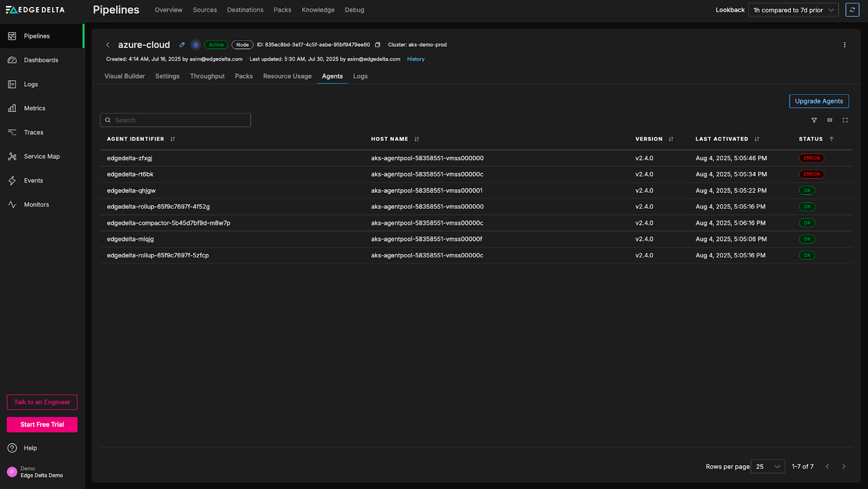Sort agents by Last Activated column

[x=756, y=139]
